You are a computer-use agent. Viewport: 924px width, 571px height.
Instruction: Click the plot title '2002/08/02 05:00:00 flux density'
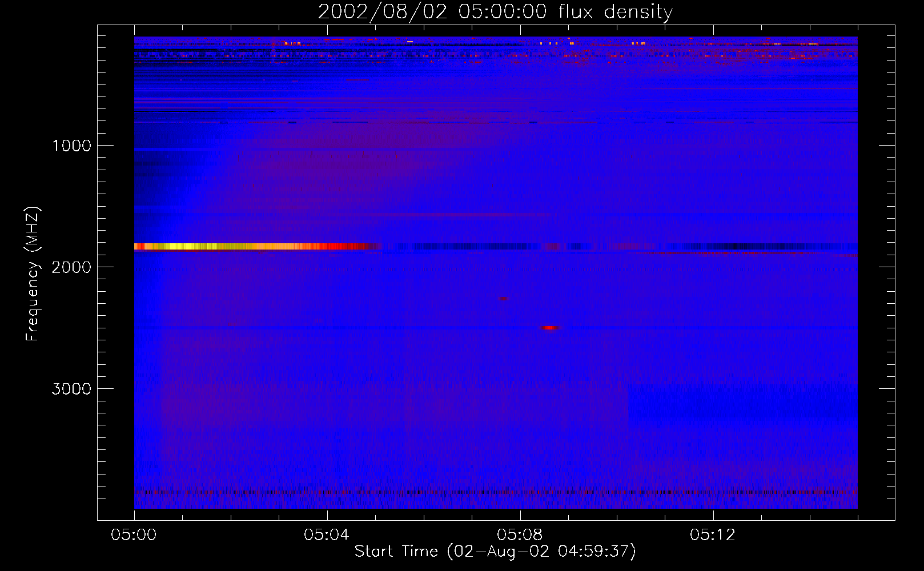click(495, 11)
